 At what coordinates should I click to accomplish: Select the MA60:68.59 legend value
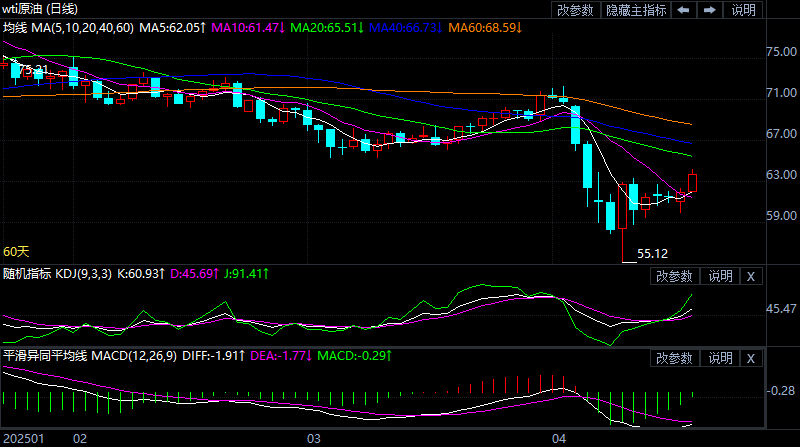(x=485, y=28)
